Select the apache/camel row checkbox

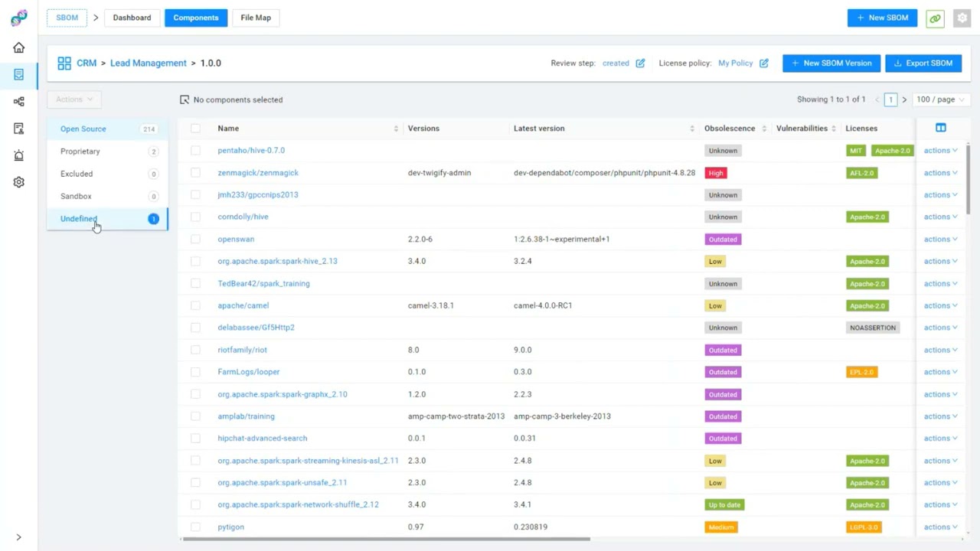pos(195,305)
